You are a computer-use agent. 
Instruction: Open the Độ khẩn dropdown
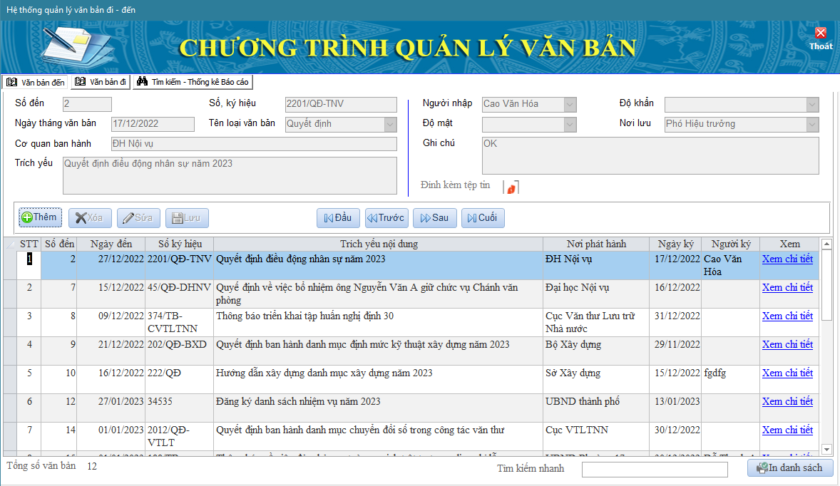(x=811, y=104)
